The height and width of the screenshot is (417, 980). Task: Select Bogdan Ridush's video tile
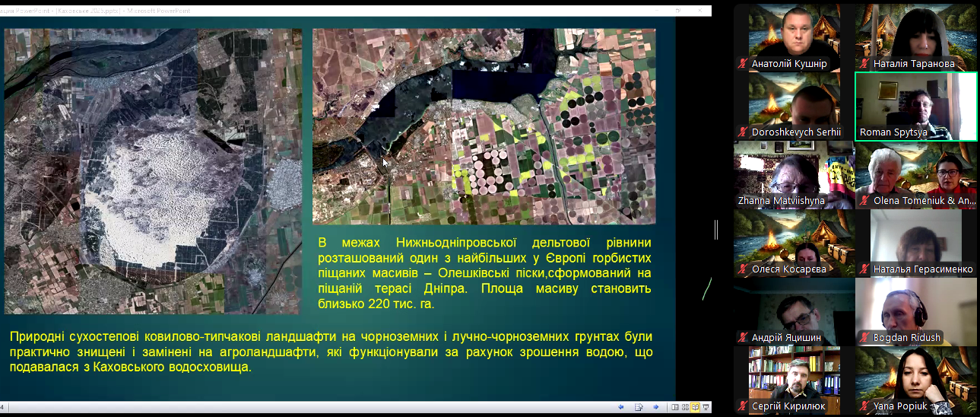pyautogui.click(x=915, y=311)
